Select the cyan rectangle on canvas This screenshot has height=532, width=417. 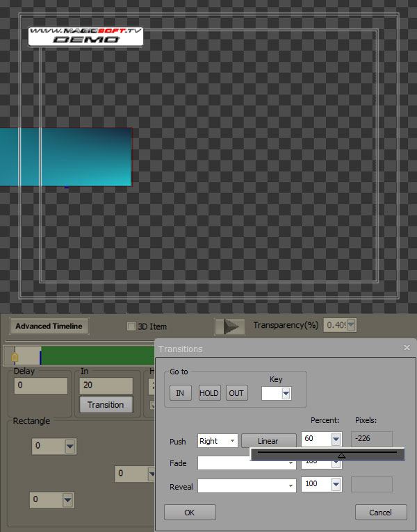(66, 157)
